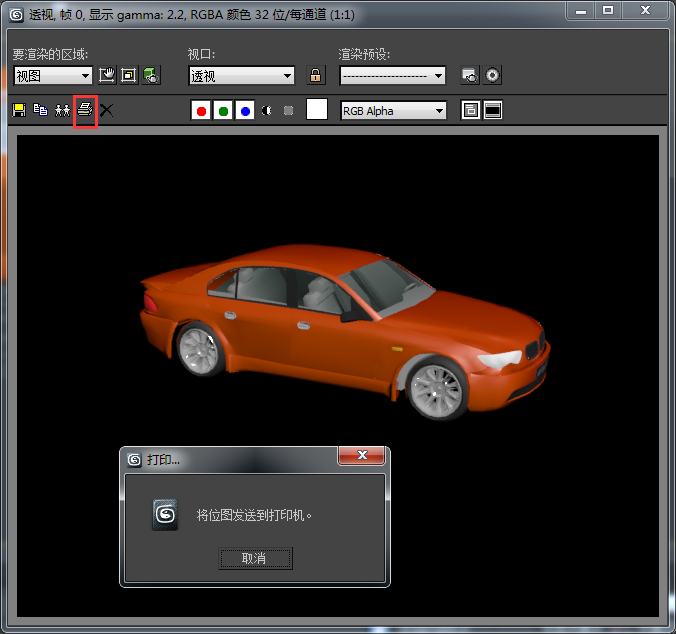The height and width of the screenshot is (634, 676).
Task: Toggle the red channel display
Action: (201, 111)
